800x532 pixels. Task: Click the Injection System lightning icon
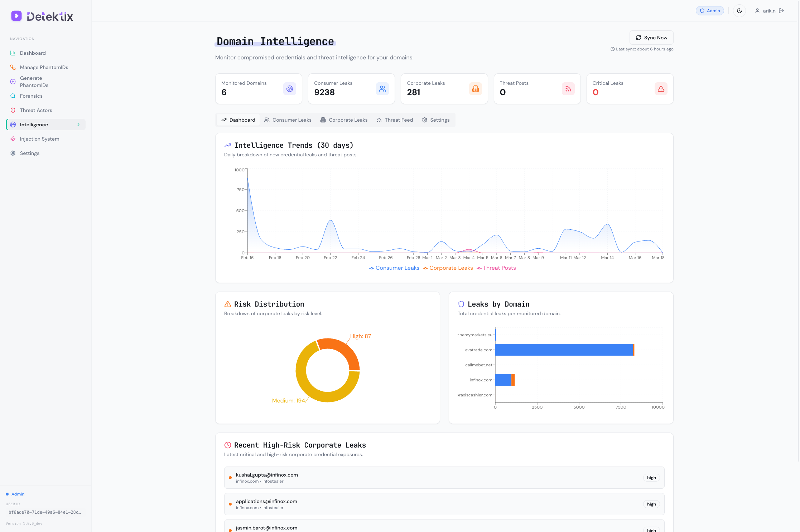(x=13, y=139)
